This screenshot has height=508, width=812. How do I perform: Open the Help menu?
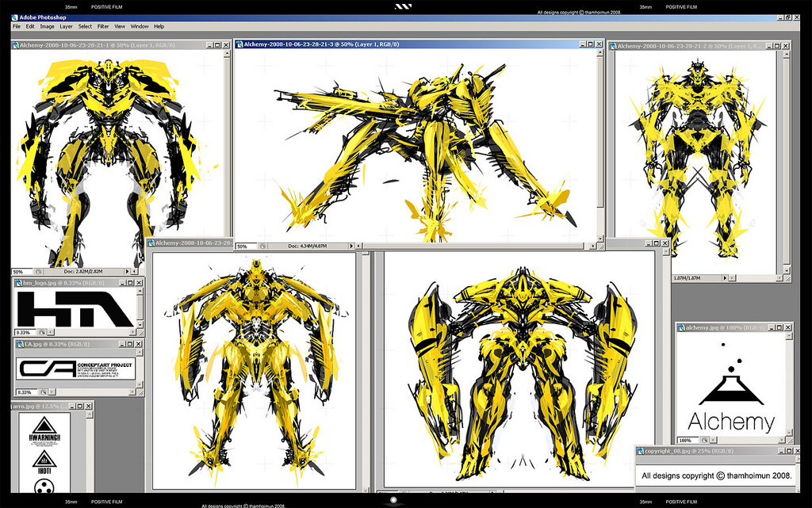[159, 26]
